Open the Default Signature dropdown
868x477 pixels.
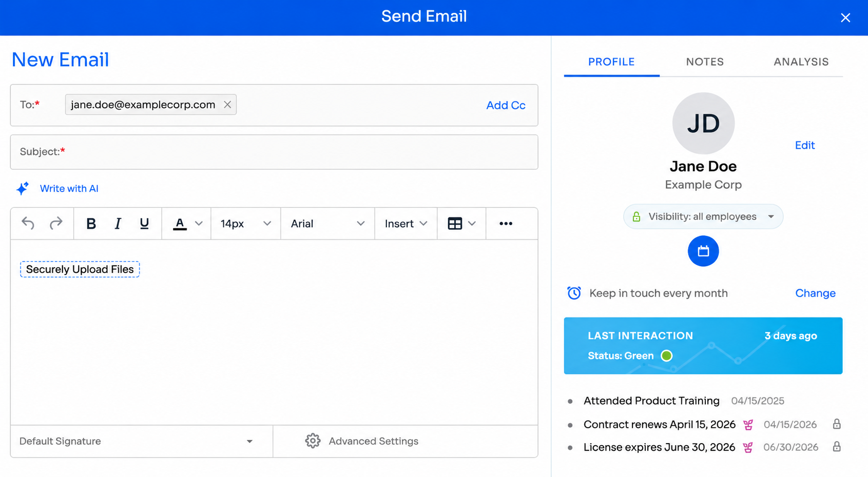(141, 441)
